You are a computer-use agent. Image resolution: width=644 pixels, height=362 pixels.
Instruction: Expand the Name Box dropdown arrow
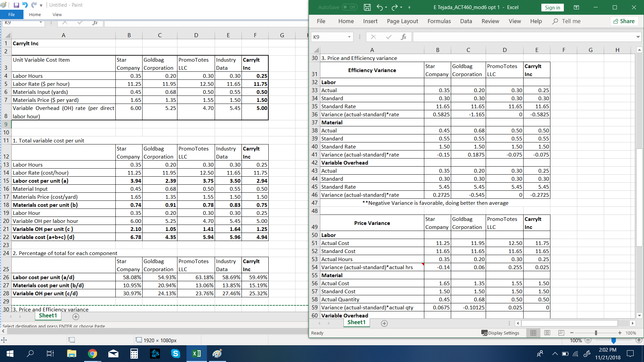[349, 37]
